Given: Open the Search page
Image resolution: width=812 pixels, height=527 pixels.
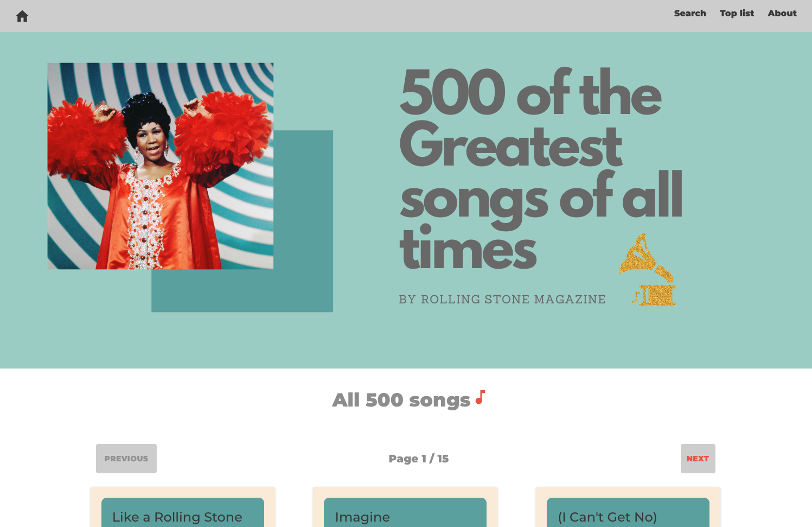Looking at the screenshot, I should (689, 14).
